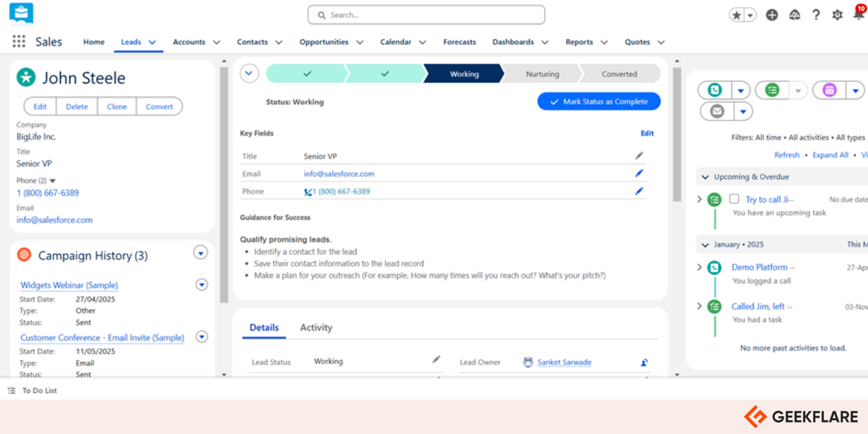Switch to the Details tab

coord(264,328)
